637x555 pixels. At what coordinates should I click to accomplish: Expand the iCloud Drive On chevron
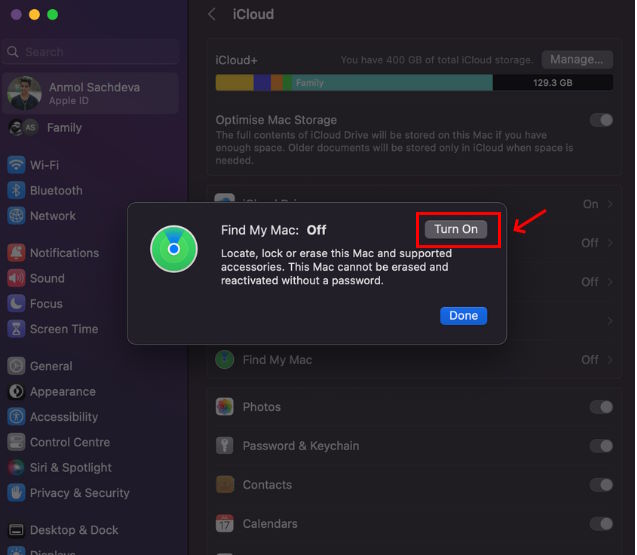point(610,204)
